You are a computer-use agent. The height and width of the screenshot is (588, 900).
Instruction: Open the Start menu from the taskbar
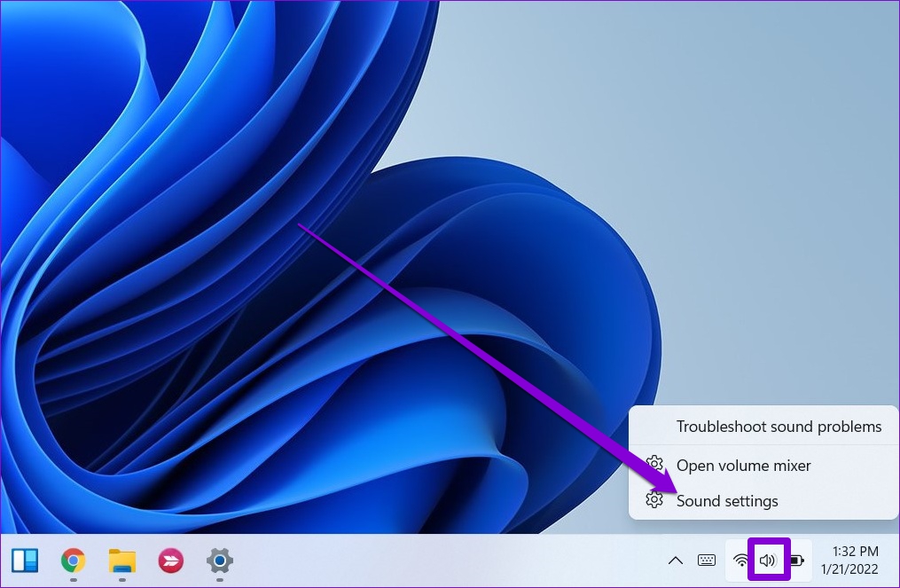pyautogui.click(x=25, y=561)
